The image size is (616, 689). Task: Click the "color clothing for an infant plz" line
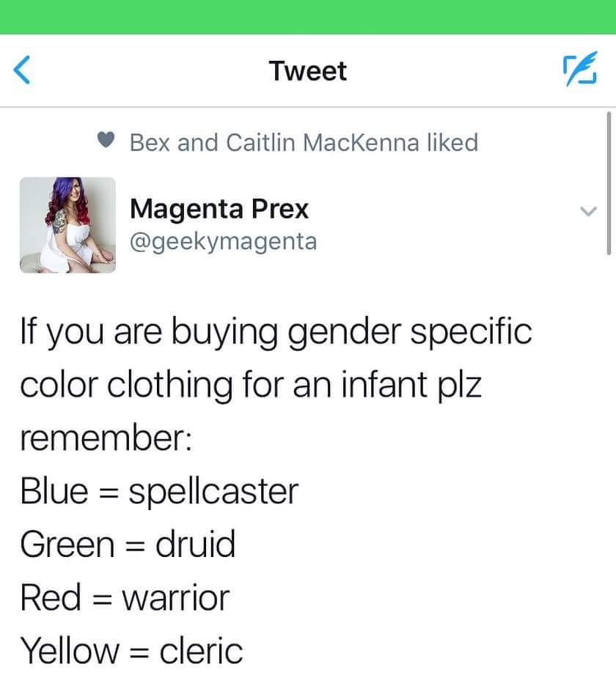click(x=251, y=385)
